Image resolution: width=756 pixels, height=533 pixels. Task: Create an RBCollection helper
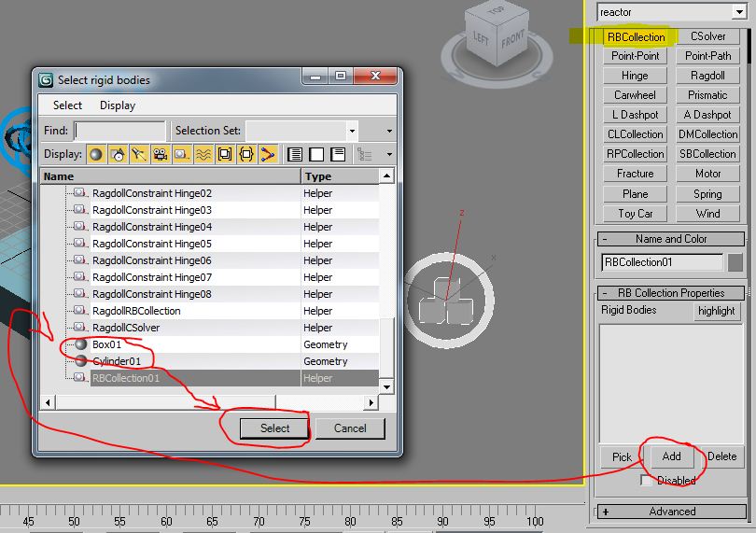636,36
